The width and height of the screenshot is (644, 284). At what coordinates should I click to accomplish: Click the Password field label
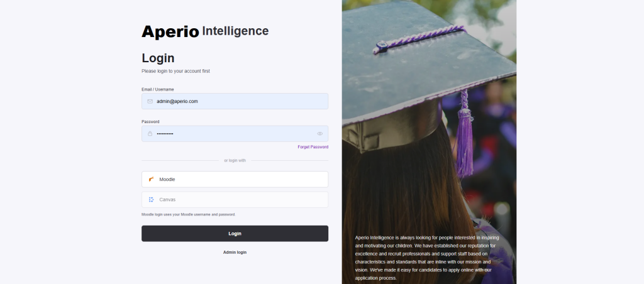[x=150, y=122]
